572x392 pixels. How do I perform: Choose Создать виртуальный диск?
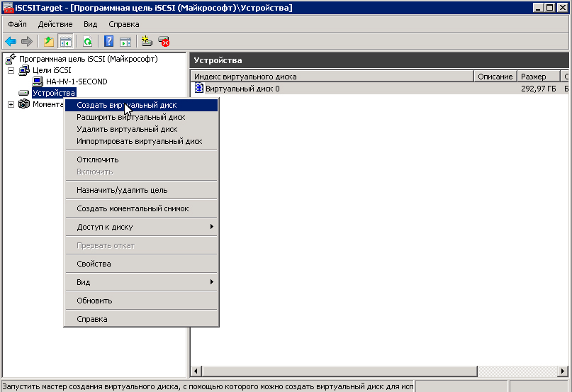[142, 105]
